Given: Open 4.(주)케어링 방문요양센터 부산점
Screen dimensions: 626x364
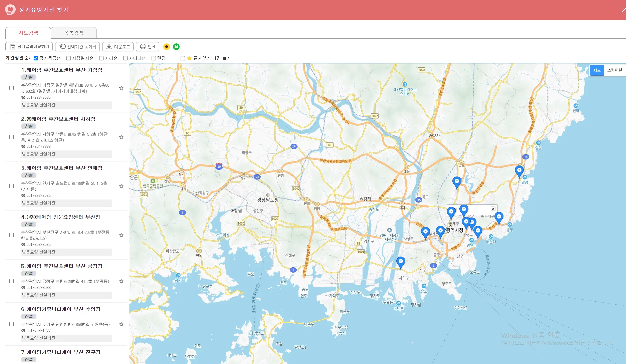Looking at the screenshot, I should tap(60, 217).
